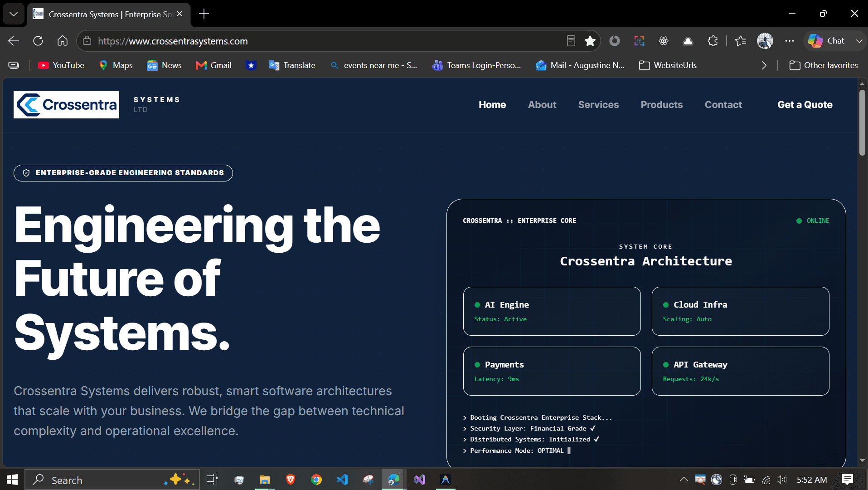Image resolution: width=868 pixels, height=490 pixels.
Task: Open File Explorer from the taskbar
Action: click(x=264, y=480)
